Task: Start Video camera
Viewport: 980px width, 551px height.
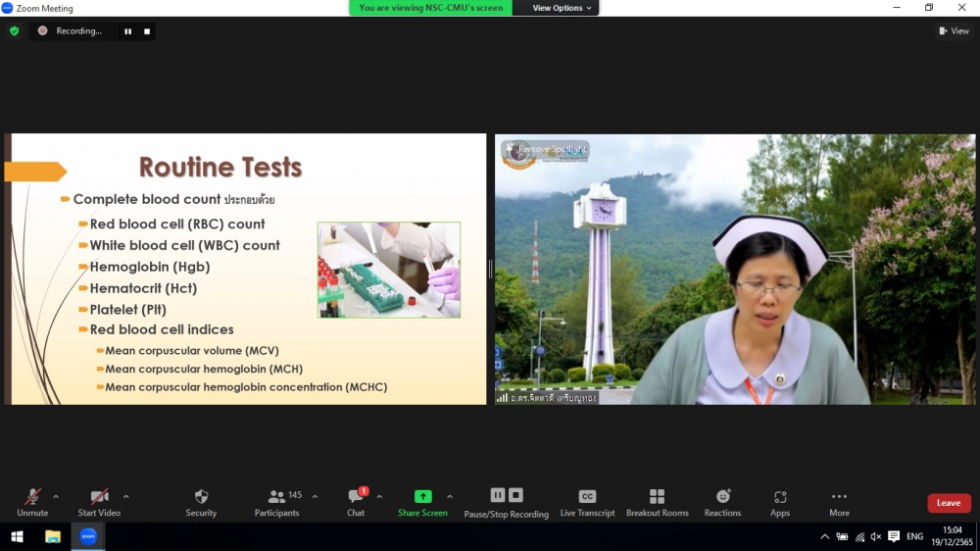Action: point(99,497)
